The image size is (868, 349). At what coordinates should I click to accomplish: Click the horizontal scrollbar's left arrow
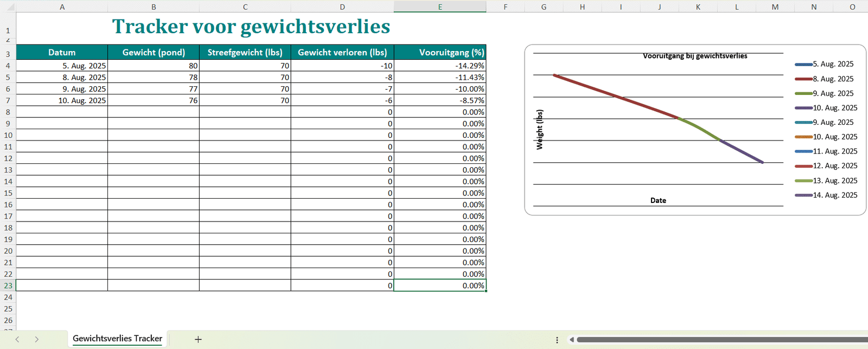click(x=571, y=340)
